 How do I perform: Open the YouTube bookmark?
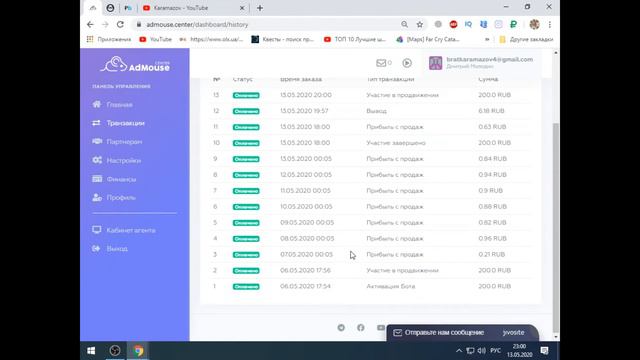click(156, 40)
